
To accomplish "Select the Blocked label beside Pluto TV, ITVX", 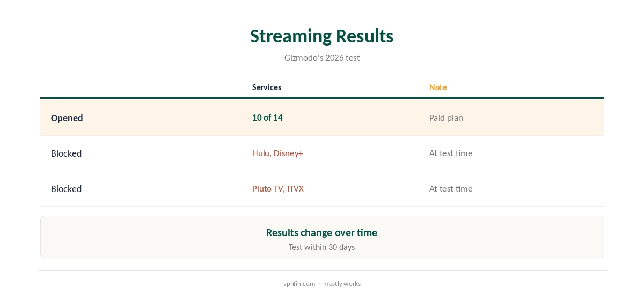I will (x=67, y=189).
